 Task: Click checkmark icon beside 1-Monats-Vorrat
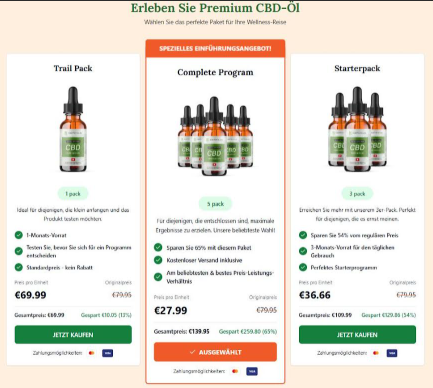[19, 235]
